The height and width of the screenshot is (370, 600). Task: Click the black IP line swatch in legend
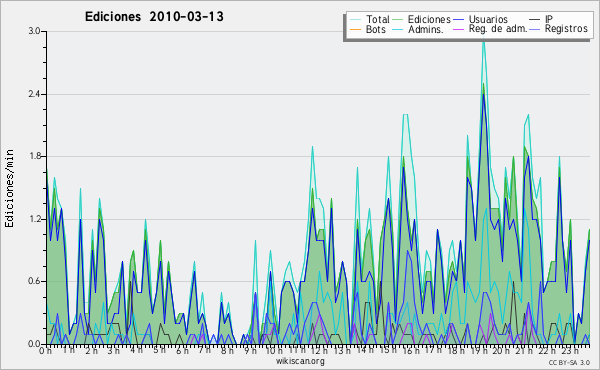click(x=535, y=20)
